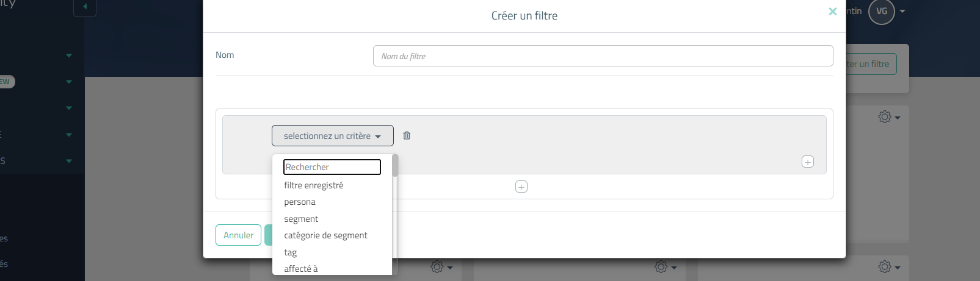Click the Rechercher search box
Image resolution: width=980 pixels, height=281 pixels.
point(332,167)
